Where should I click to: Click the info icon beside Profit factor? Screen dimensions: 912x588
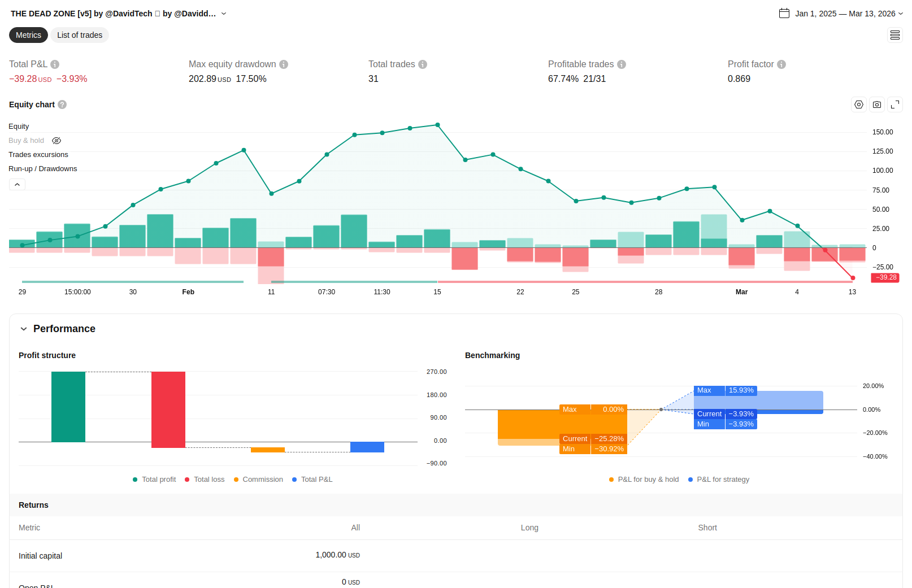point(781,64)
